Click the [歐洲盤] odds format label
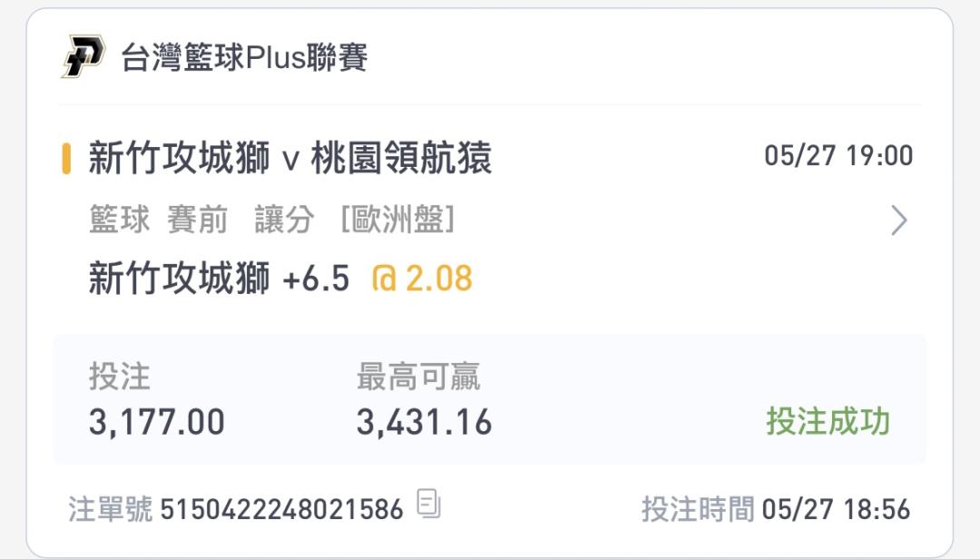 397,221
